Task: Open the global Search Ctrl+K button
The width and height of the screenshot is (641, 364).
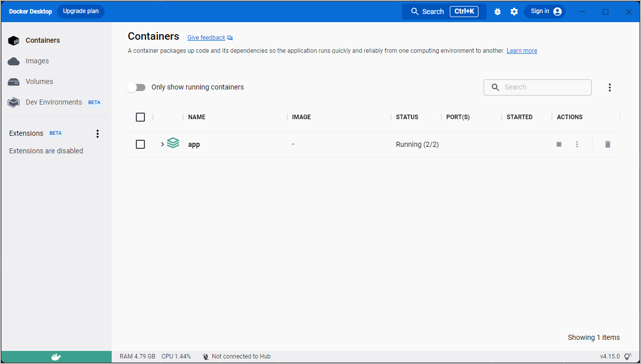Action: (x=444, y=12)
